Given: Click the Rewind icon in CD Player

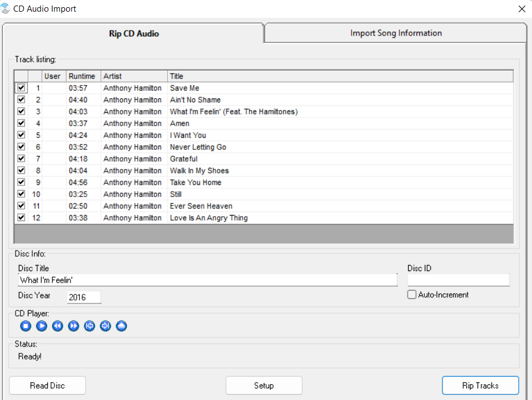Looking at the screenshot, I should [x=57, y=326].
